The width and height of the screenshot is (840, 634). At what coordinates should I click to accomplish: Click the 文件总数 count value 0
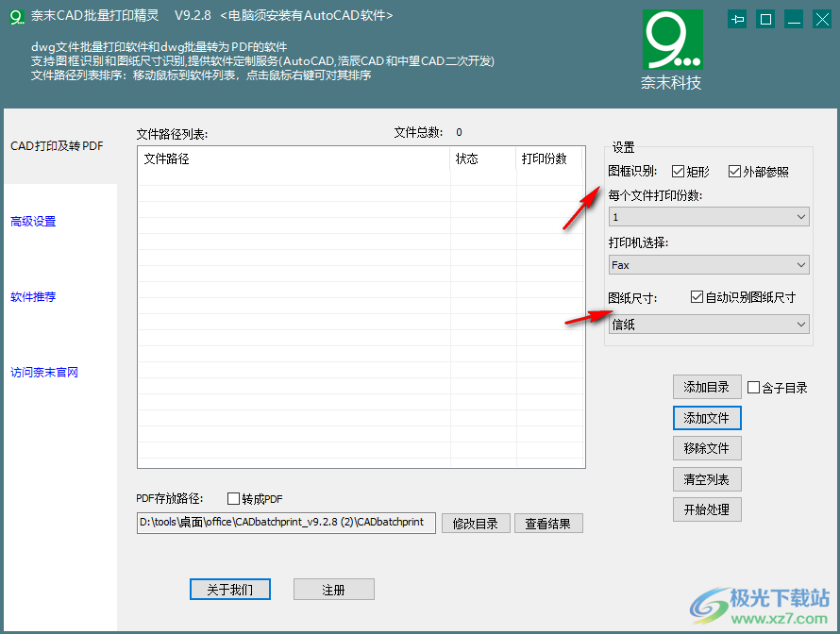459,132
